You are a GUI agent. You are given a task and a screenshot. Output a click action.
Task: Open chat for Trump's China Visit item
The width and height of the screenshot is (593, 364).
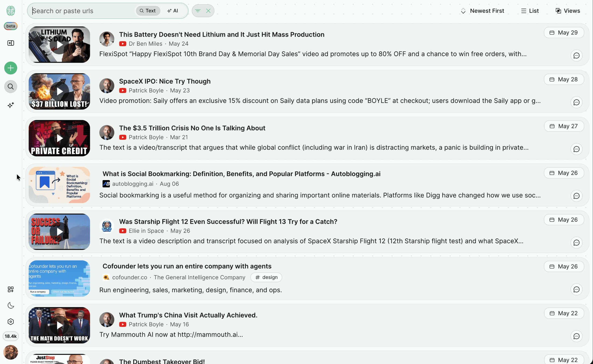click(577, 336)
